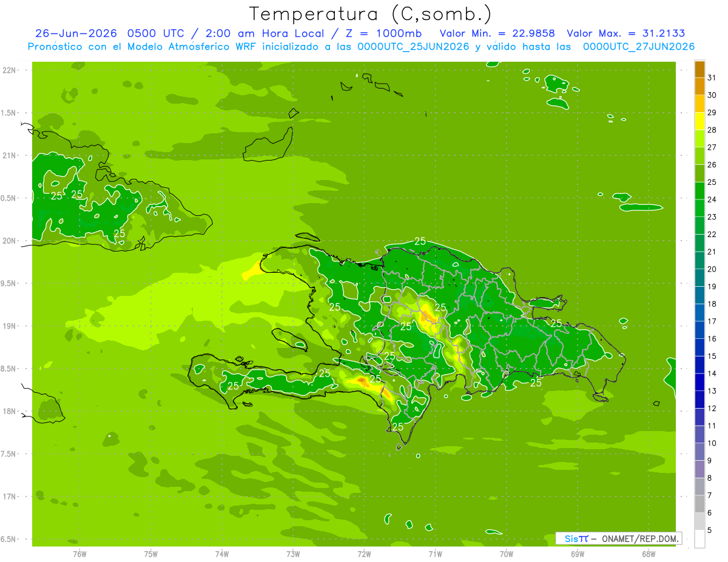Click the dark orange top swatch of color scale
Viewport: 728px width, 562px height.
(x=699, y=69)
